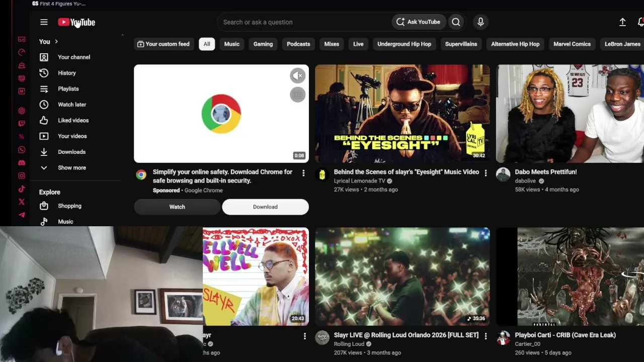This screenshot has width=644, height=362.
Task: Open the upload arrow icon in the header
Action: coord(622,22)
